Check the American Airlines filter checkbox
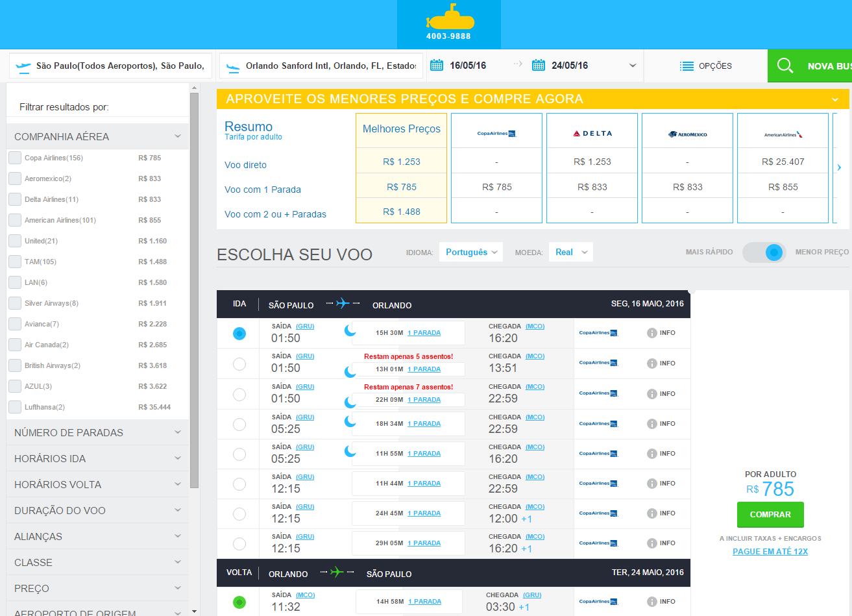This screenshot has height=616, width=852. [15, 220]
